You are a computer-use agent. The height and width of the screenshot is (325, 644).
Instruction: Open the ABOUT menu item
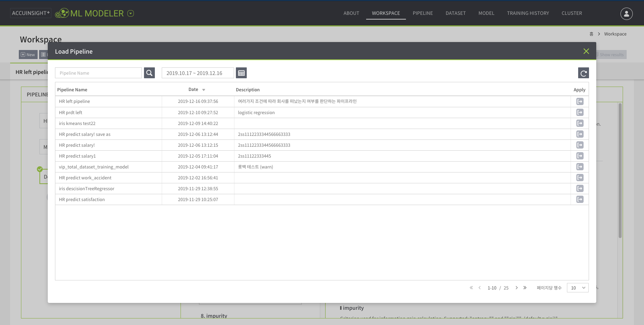351,13
